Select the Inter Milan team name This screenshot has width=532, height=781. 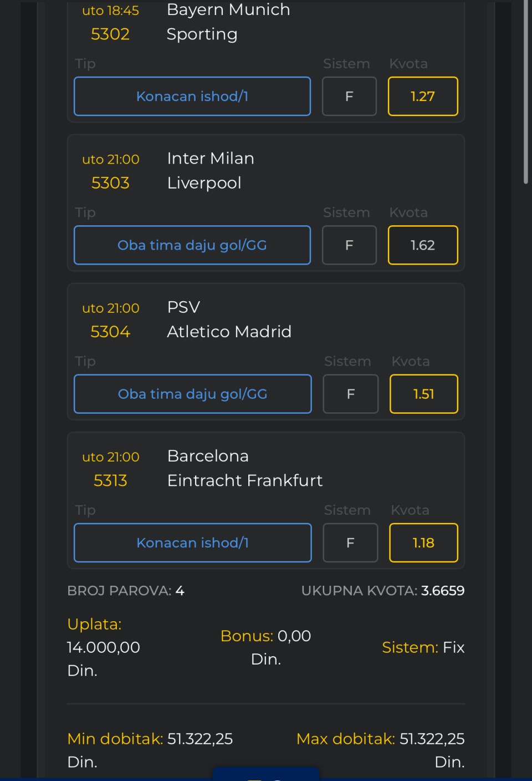(211, 159)
